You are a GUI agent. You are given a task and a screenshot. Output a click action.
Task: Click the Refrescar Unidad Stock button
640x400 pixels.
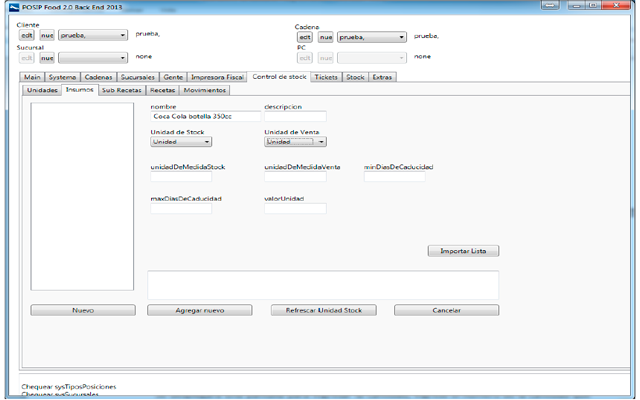coord(324,310)
